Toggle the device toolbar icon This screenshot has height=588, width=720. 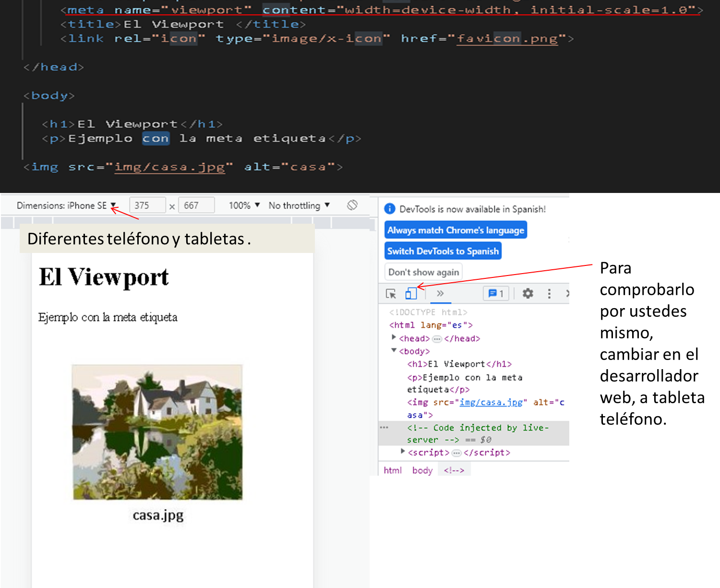tap(411, 293)
